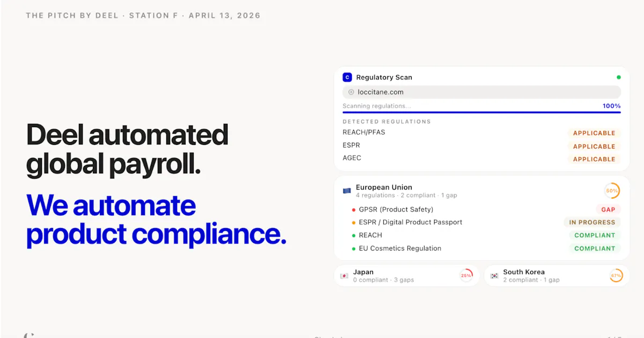The height and width of the screenshot is (338, 644).
Task: Click the GAP badge for GPSR
Action: 608,209
